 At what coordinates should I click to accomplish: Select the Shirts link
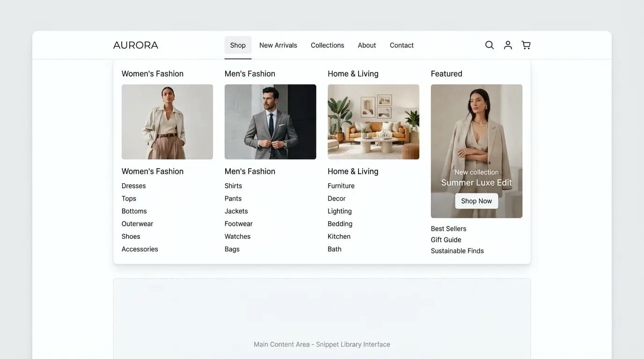pos(234,186)
